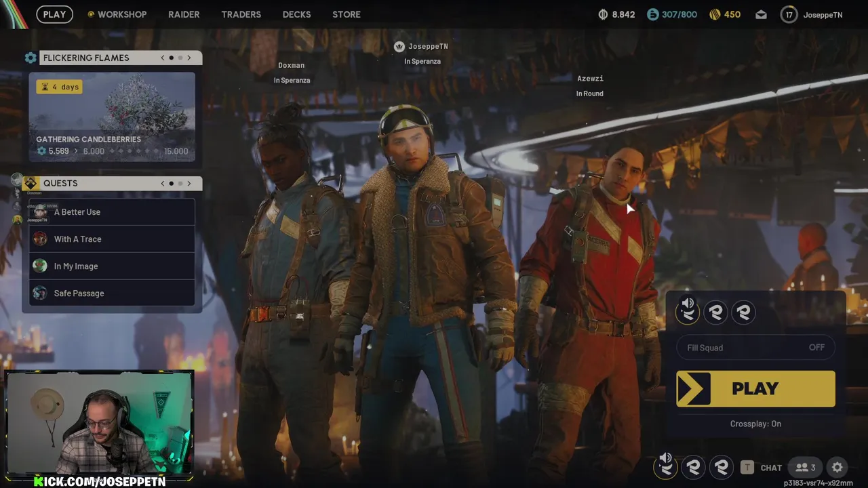Click the gold currency icon beside 450
This screenshot has height=488, width=868.
(x=715, y=14)
